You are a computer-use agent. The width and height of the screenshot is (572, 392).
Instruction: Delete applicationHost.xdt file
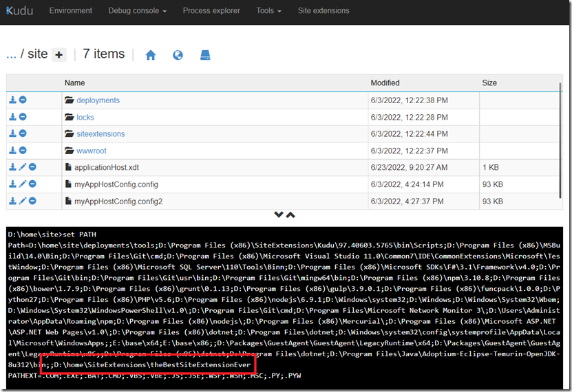[32, 167]
